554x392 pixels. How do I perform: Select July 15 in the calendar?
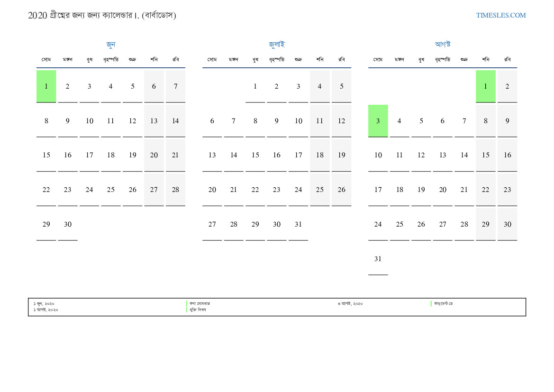coord(255,155)
